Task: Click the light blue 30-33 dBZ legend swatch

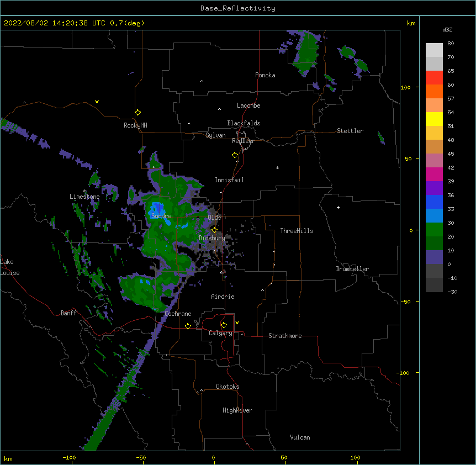Action: click(x=434, y=216)
